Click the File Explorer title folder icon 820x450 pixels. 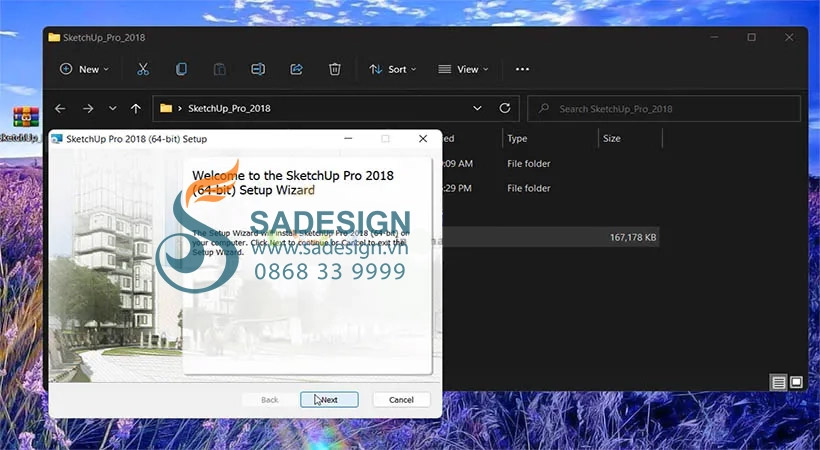pyautogui.click(x=54, y=37)
